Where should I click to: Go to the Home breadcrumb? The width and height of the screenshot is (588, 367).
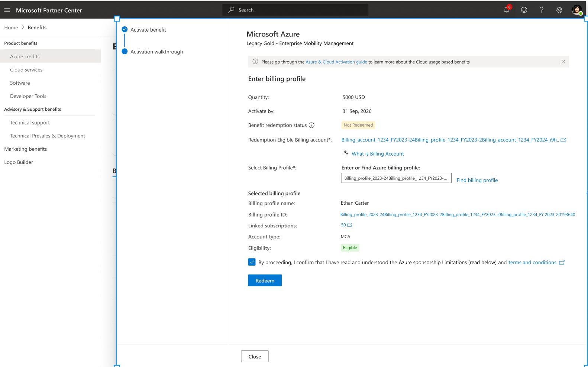click(11, 27)
